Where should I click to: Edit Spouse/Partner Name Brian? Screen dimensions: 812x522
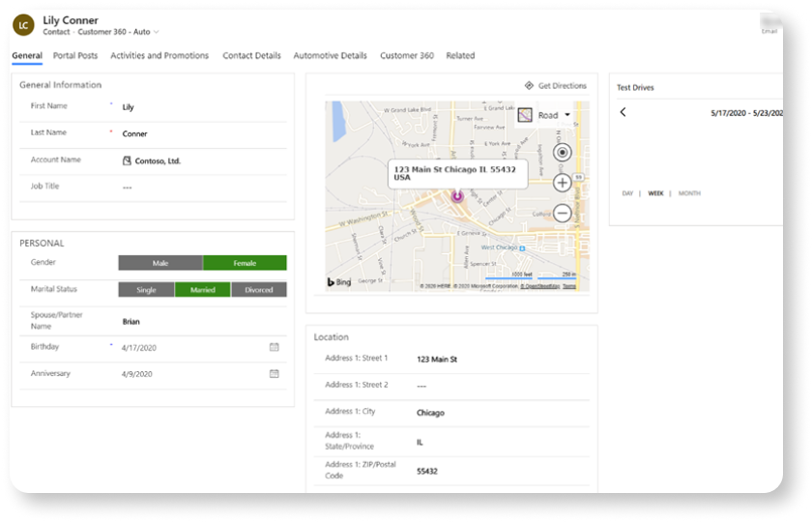point(203,322)
